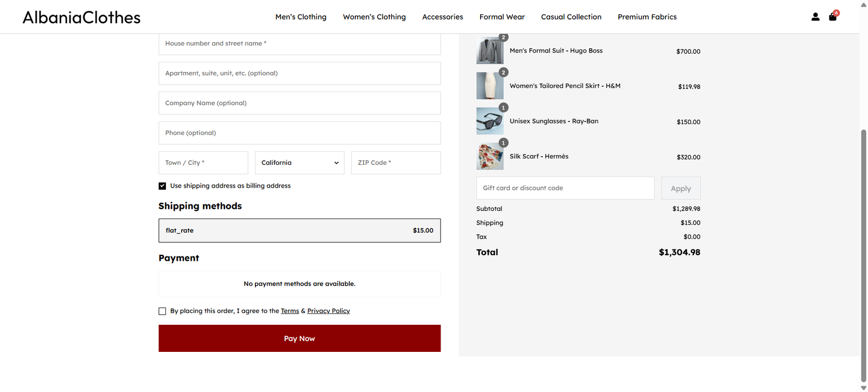
Task: Click the AlbaniaClothes logo
Action: 81,17
